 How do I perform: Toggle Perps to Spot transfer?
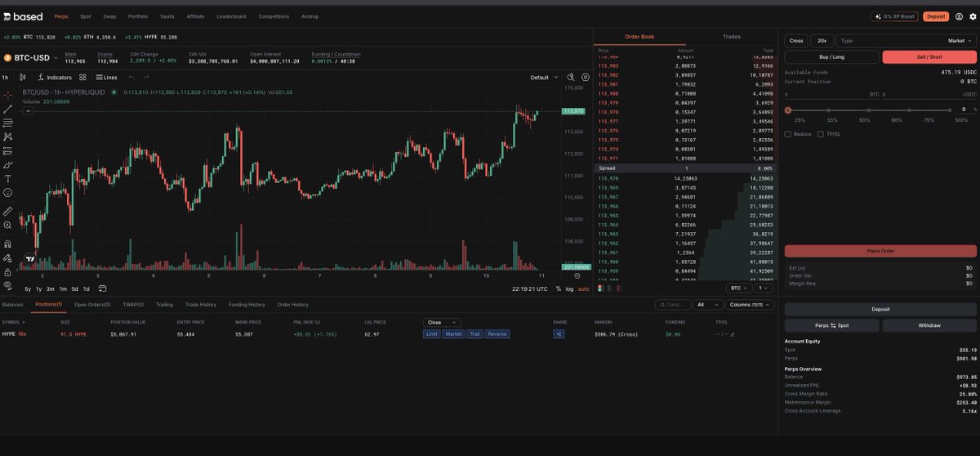pos(832,325)
